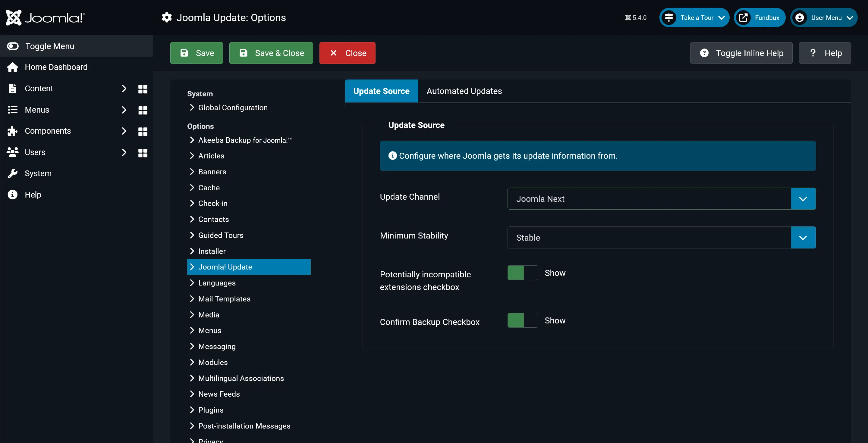Switch to Automated Updates tab
The height and width of the screenshot is (443, 868).
click(464, 91)
